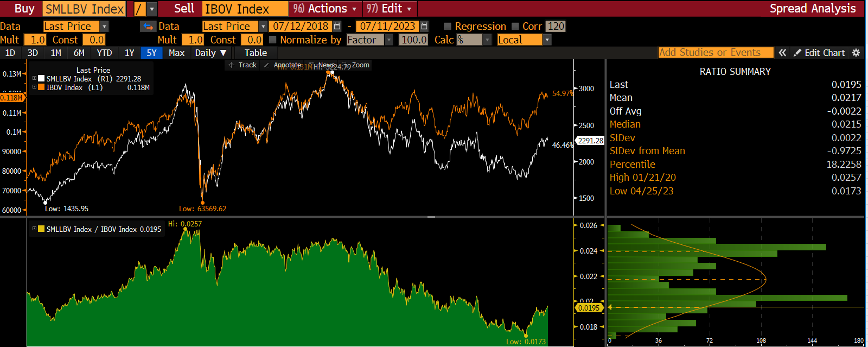Expand the Local currency dropdown
Viewport: 868px width, 347px height.
pyautogui.click(x=547, y=40)
